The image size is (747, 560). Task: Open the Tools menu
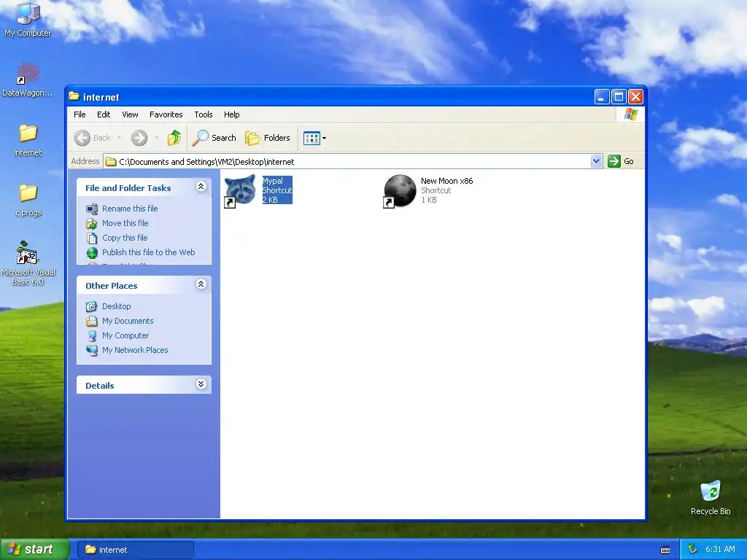204,114
